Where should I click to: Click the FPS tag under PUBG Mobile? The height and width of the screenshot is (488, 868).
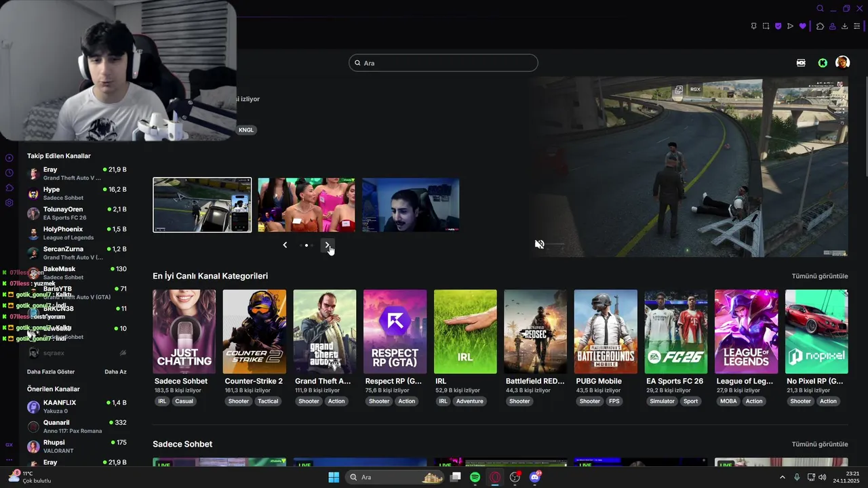(614, 401)
